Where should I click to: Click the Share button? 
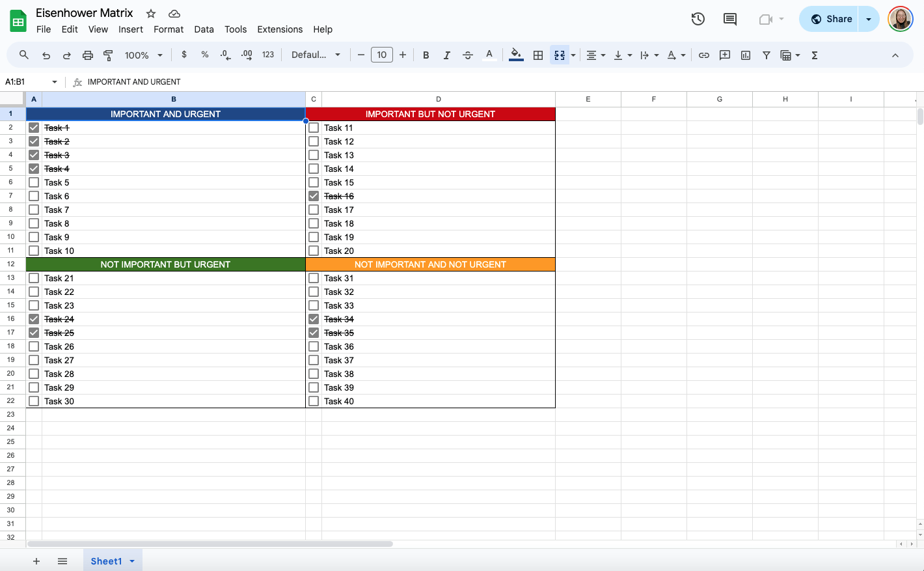click(x=829, y=19)
